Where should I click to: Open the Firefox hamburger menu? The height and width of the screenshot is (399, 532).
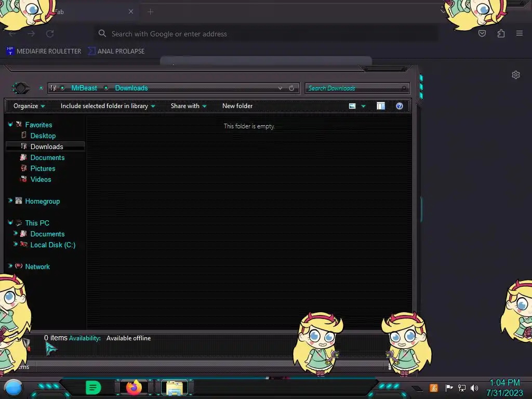(519, 33)
